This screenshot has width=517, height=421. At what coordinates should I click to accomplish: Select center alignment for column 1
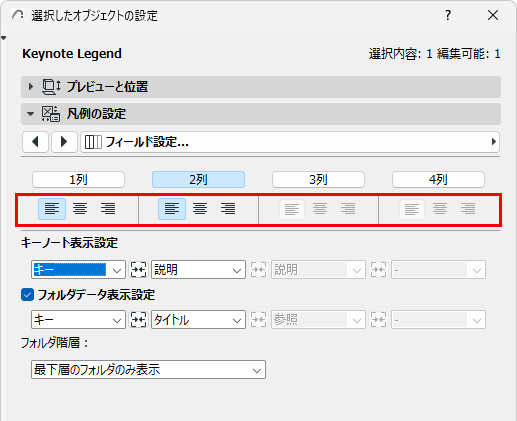click(80, 209)
